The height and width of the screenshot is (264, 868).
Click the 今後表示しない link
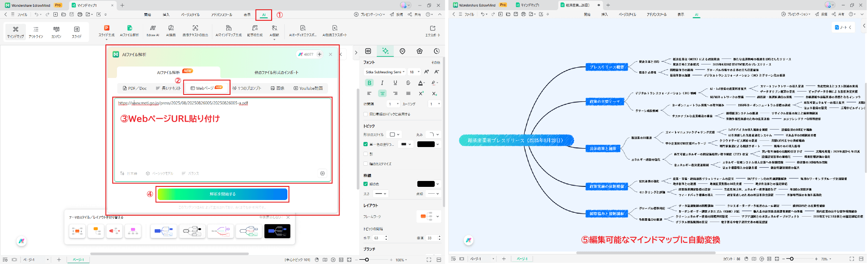click(270, 217)
